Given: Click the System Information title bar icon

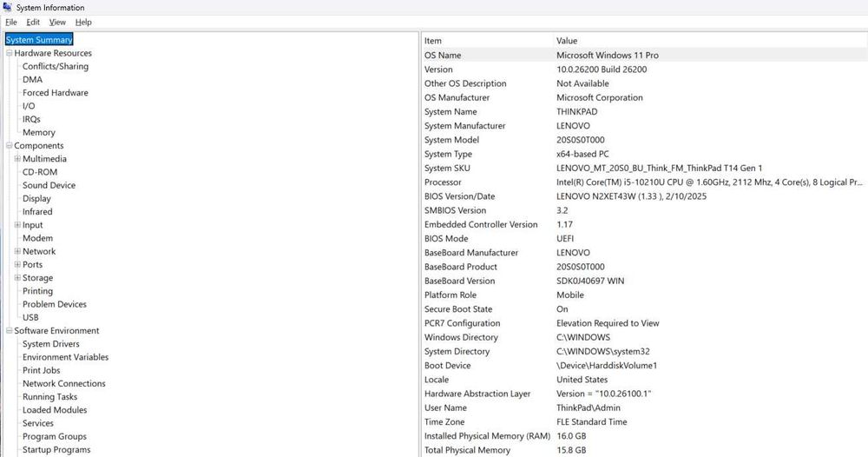Looking at the screenshot, I should 7,7.
